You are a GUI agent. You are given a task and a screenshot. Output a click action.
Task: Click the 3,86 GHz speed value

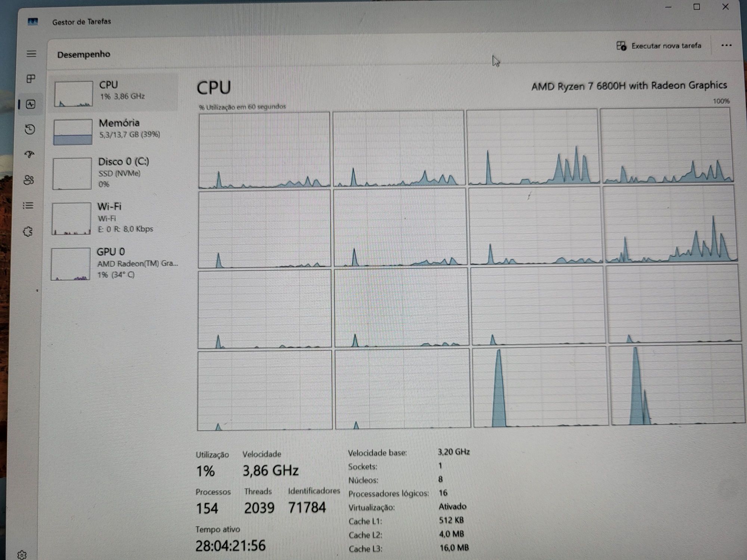(270, 470)
